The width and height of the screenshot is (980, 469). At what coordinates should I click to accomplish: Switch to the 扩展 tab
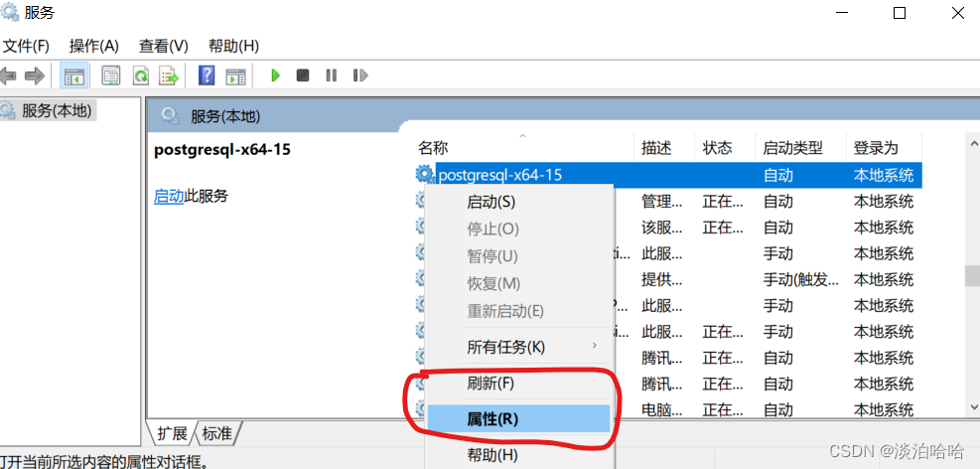tap(172, 433)
